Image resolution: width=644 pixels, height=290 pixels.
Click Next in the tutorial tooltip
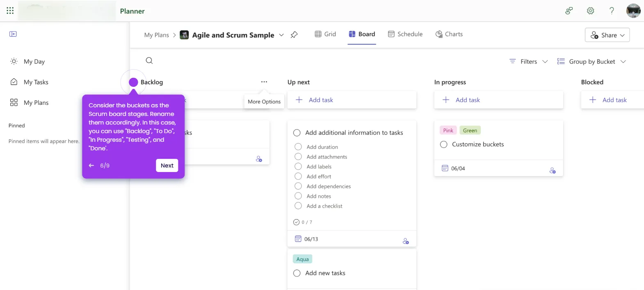(x=167, y=165)
